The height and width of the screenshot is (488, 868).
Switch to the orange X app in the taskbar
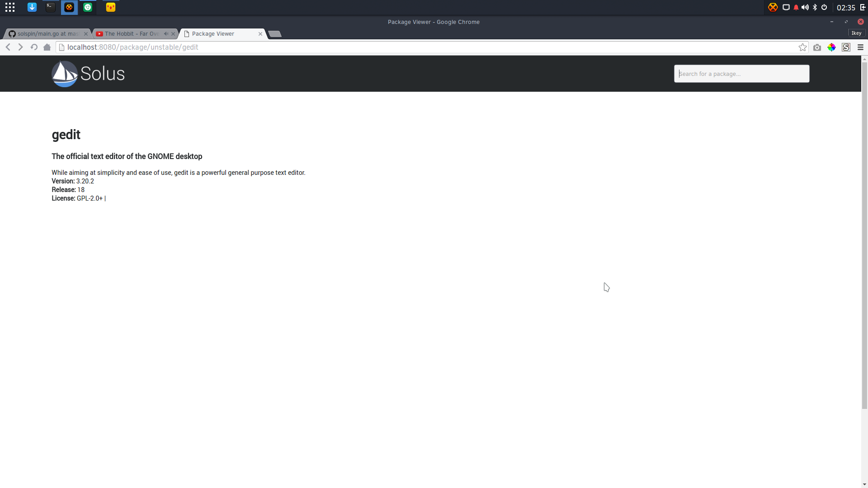click(69, 7)
